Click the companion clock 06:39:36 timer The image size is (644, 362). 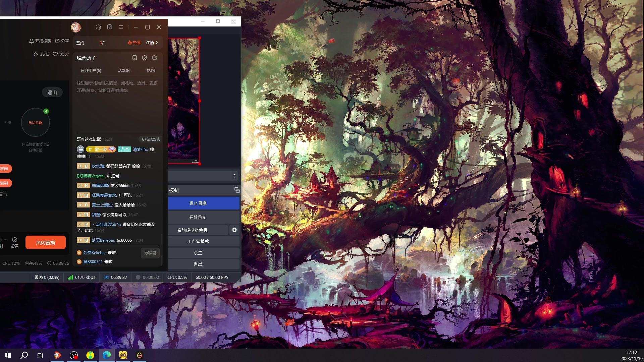pos(58,263)
